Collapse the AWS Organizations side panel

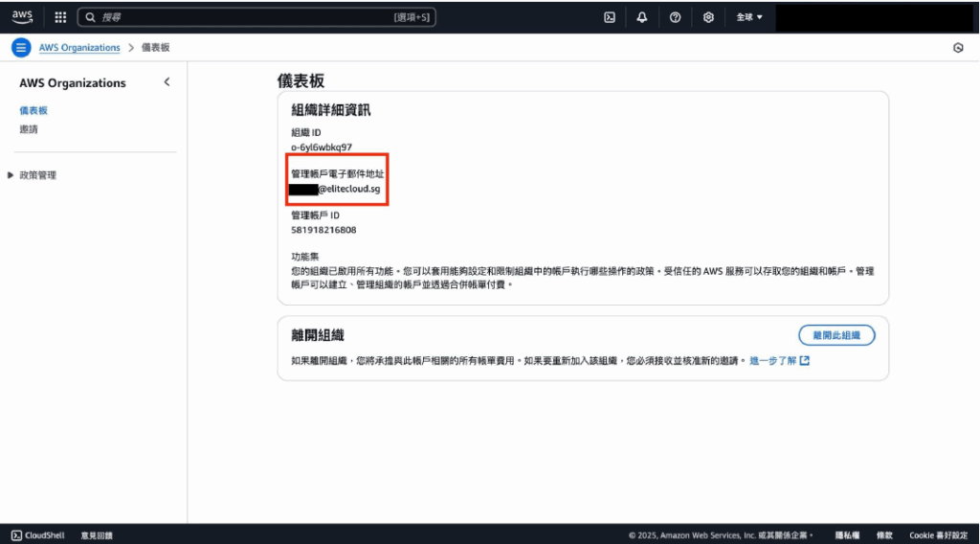[x=167, y=82]
